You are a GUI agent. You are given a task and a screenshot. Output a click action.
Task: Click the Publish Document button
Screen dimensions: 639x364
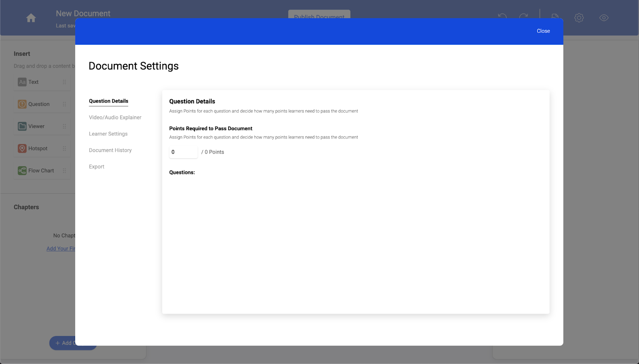pos(319,14)
